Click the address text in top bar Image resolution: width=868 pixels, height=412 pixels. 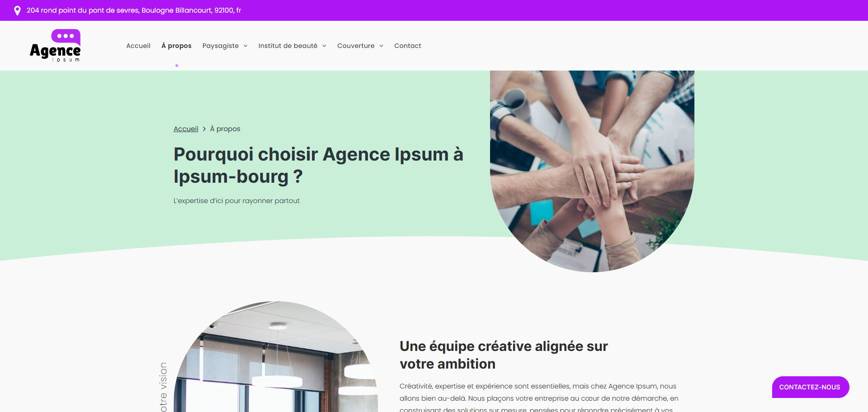point(134,10)
